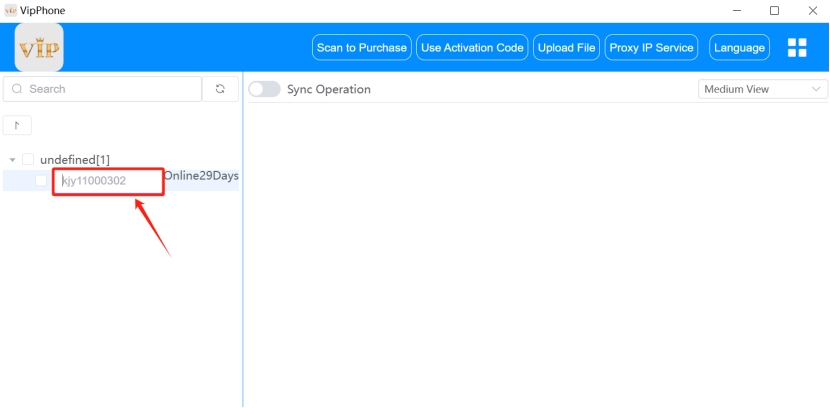Close the VipPhone window
Image resolution: width=830 pixels, height=408 pixels.
coord(813,11)
